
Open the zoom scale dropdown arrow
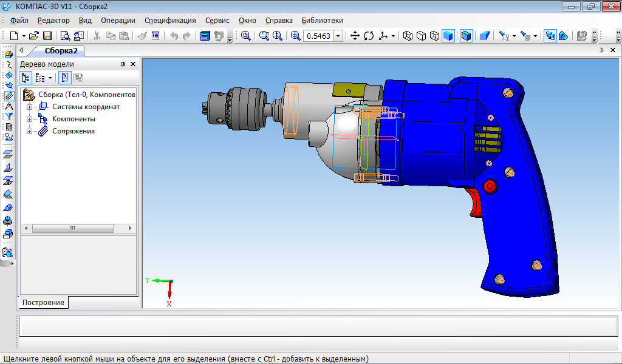pos(338,36)
